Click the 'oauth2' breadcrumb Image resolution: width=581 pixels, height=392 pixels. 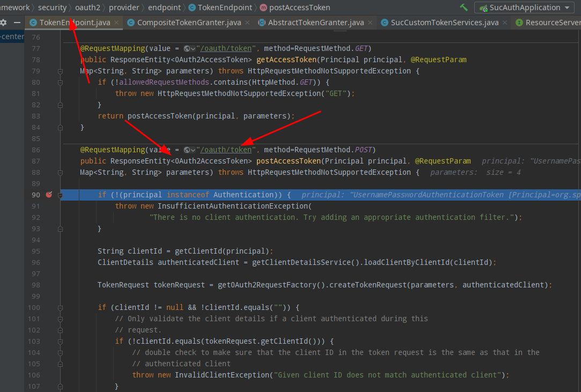pyautogui.click(x=87, y=8)
